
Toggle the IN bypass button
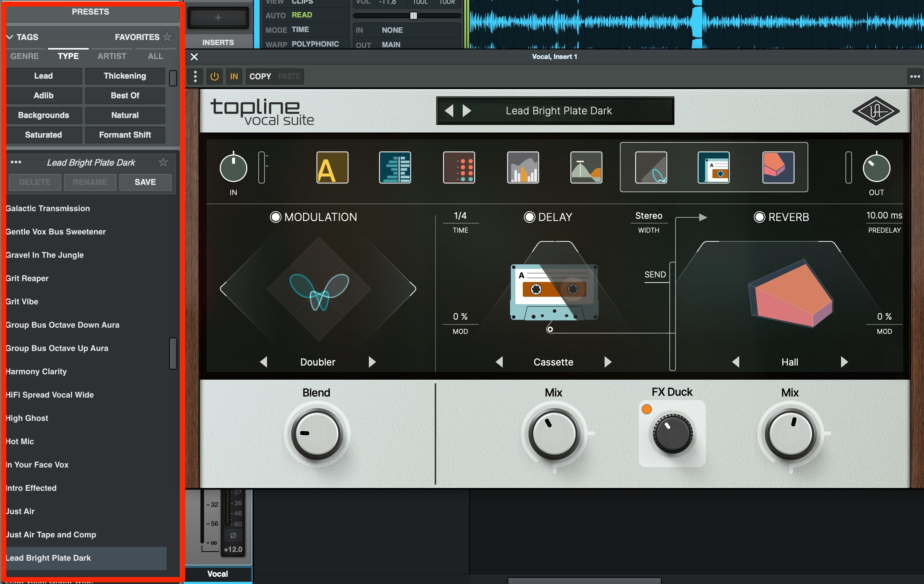coord(234,76)
